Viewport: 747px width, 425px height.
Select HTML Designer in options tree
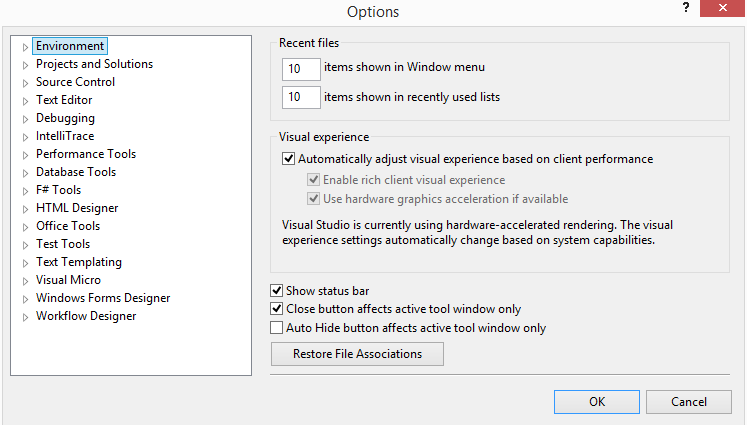(x=77, y=208)
